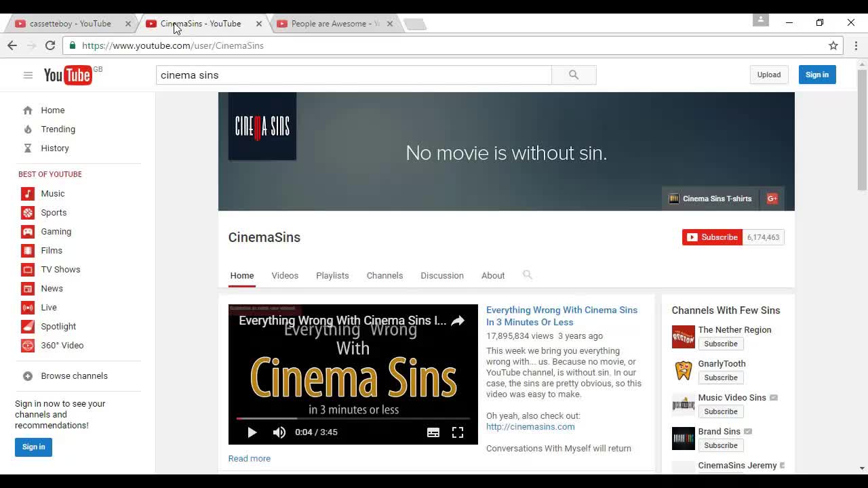Open the Cinema Sins T-shirts link
The width and height of the screenshot is (868, 488).
click(x=710, y=199)
